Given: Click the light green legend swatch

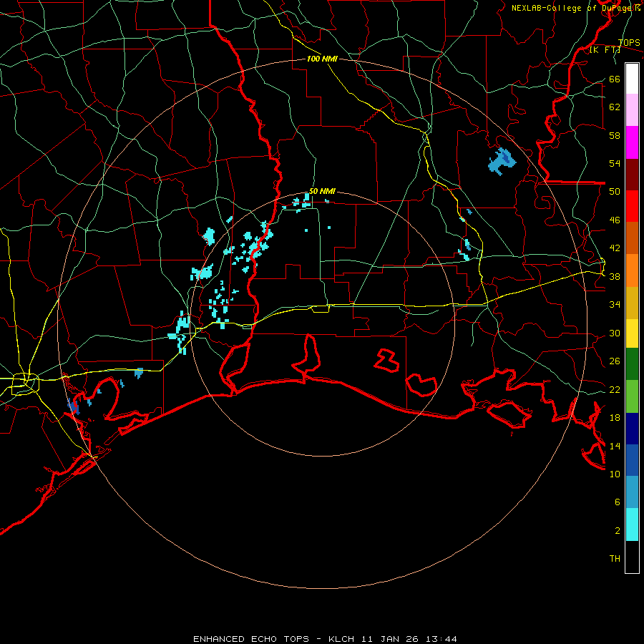Looking at the screenshot, I should 632,396.
